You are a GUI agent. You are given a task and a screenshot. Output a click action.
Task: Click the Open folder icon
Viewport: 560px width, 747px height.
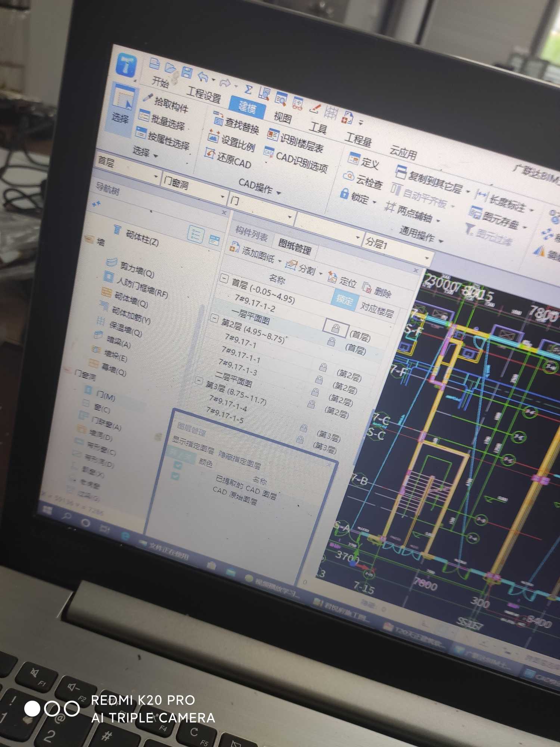point(170,68)
